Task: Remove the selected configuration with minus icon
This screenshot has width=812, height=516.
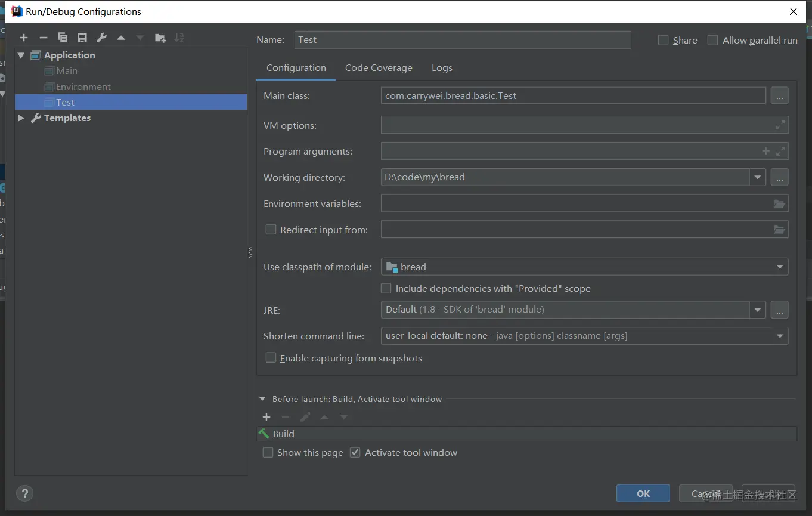Action: point(43,38)
